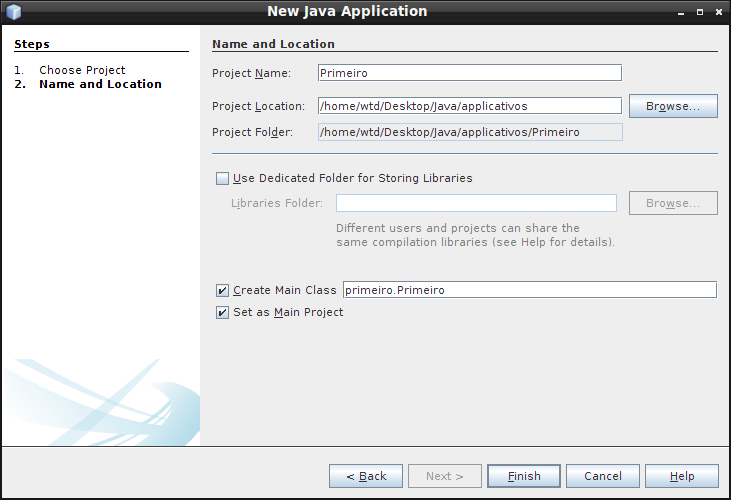Select the Name and Location step

coord(100,84)
